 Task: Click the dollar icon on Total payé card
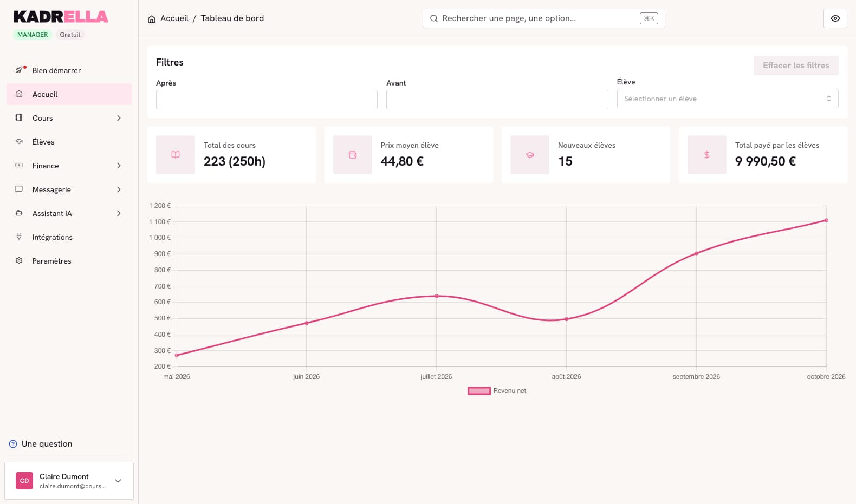tap(707, 155)
